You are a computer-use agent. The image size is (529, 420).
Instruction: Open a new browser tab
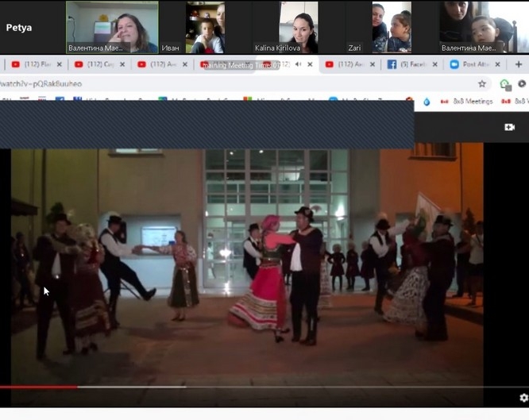coord(519,64)
